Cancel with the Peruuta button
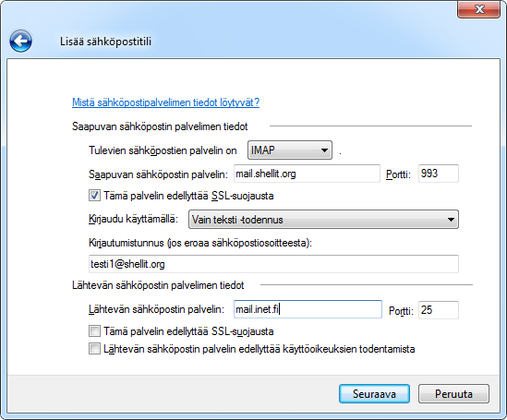Image resolution: width=507 pixels, height=420 pixels. click(453, 394)
